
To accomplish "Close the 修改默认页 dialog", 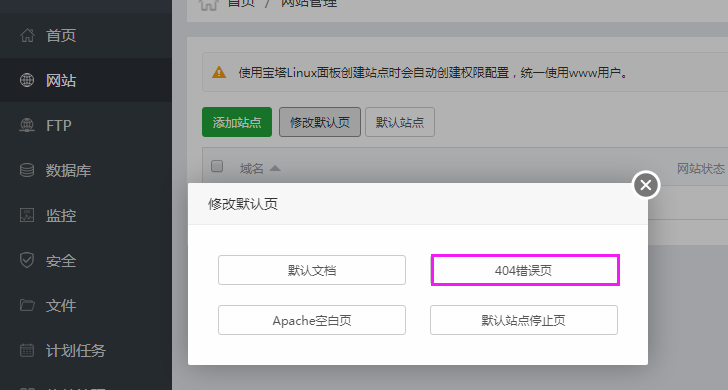I will 646,185.
